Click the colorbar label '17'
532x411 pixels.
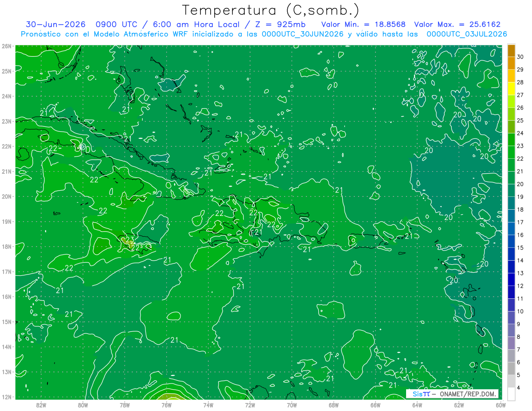[520, 222]
